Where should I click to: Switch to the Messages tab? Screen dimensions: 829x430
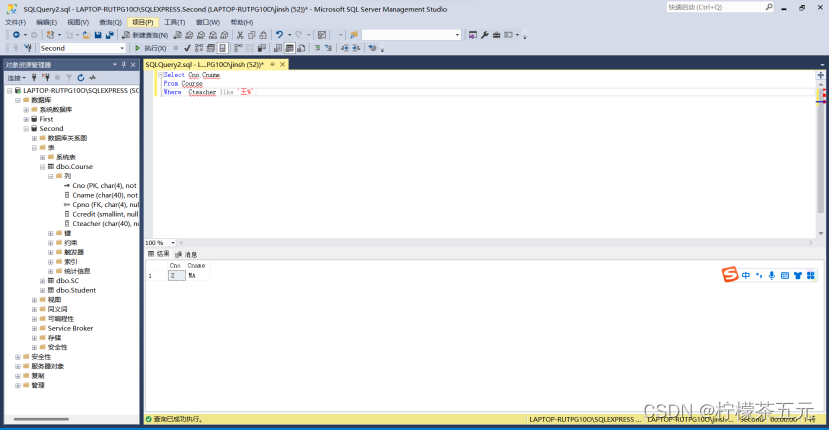(x=186, y=254)
